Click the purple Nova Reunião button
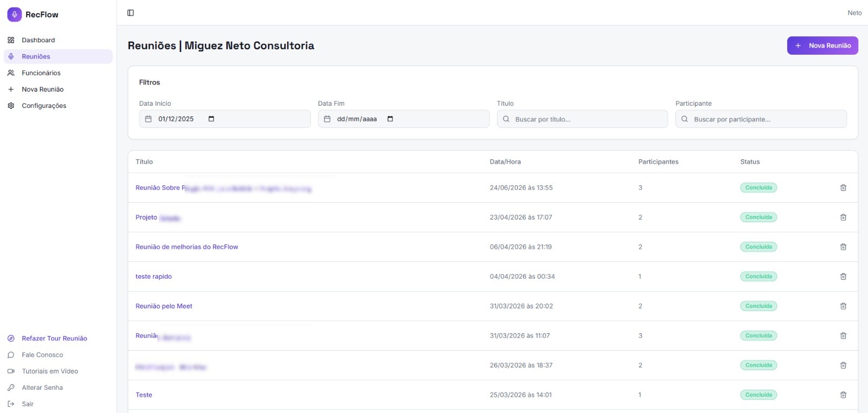868x413 pixels. click(822, 46)
